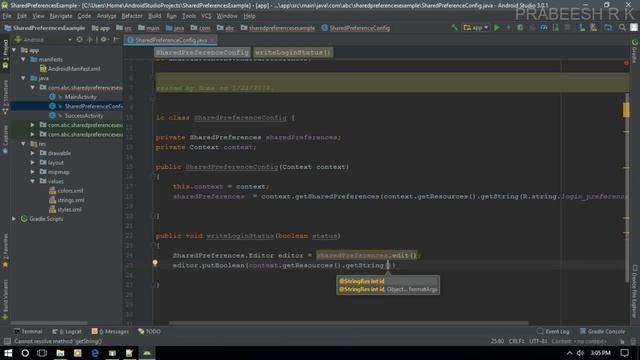Click the scroll-from-source target icon
The width and height of the screenshot is (640, 360).
coord(79,40)
